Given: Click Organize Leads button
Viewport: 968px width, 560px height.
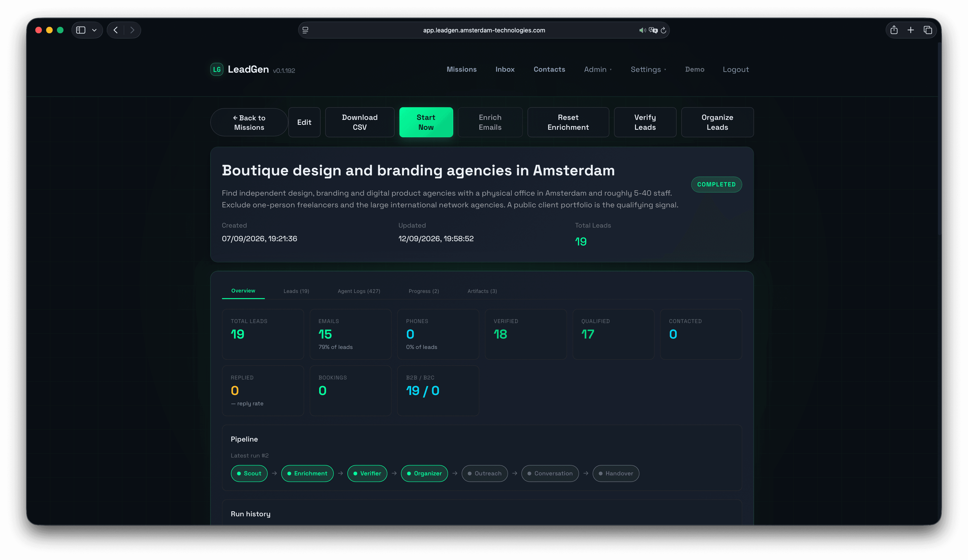Looking at the screenshot, I should point(717,122).
